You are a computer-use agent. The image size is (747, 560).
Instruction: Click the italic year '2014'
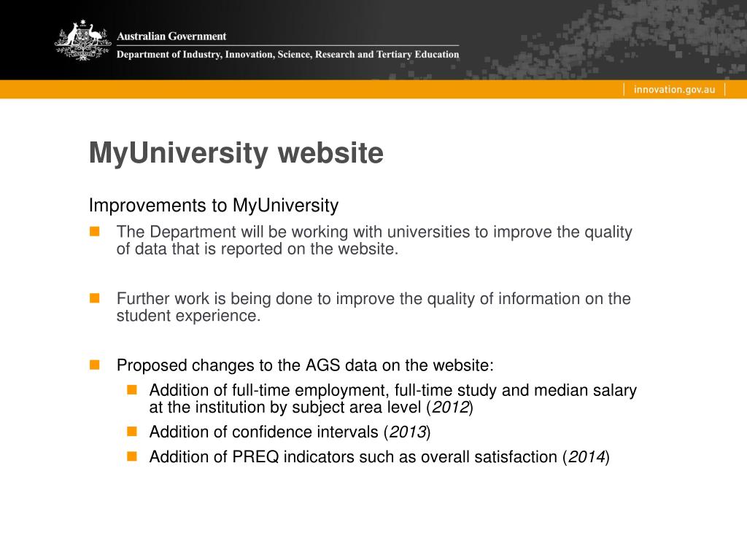(587, 456)
